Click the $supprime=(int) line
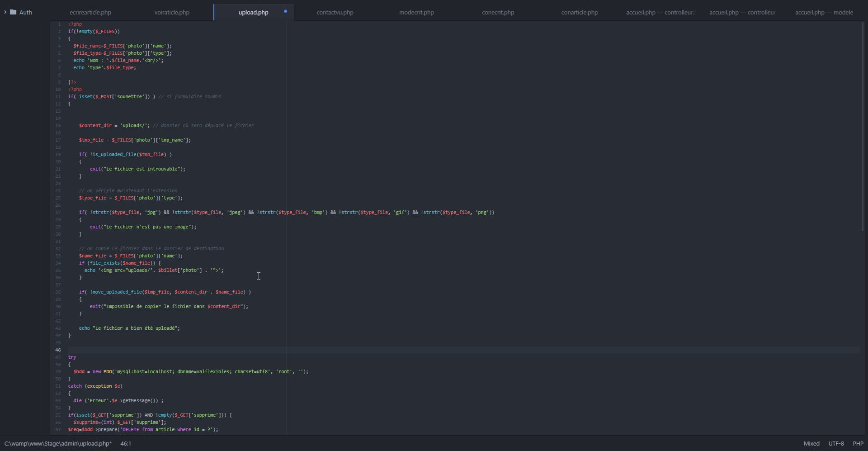 click(x=120, y=422)
